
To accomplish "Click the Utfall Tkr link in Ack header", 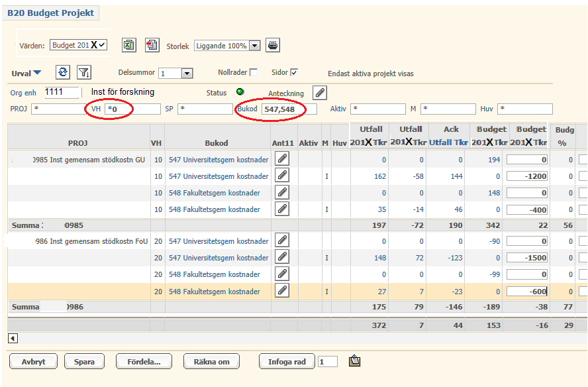I will (448, 142).
